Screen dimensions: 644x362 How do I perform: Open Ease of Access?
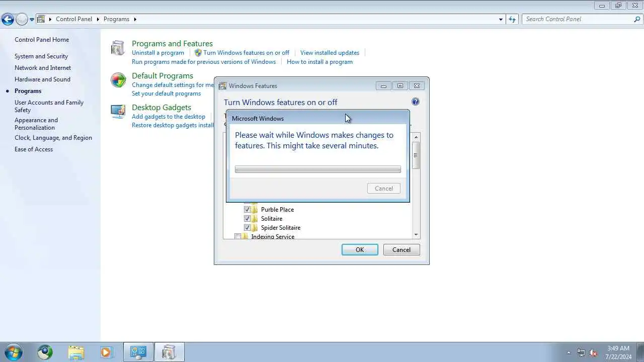(34, 149)
